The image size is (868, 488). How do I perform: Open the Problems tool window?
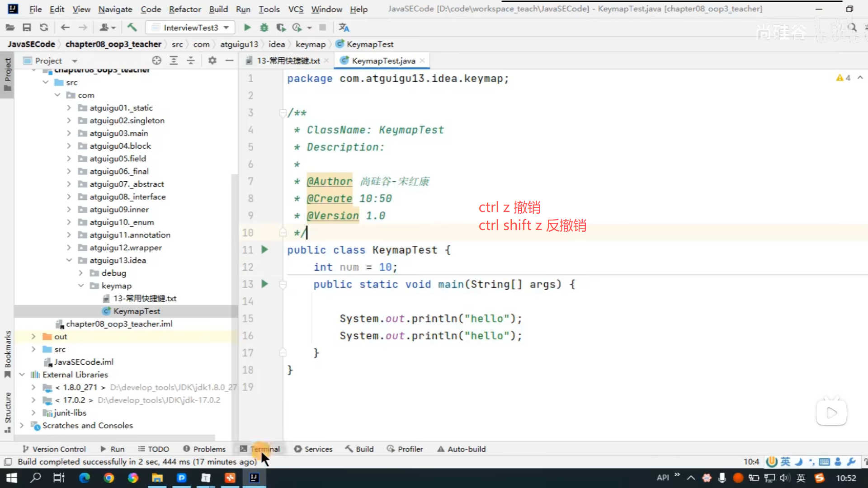tap(204, 449)
